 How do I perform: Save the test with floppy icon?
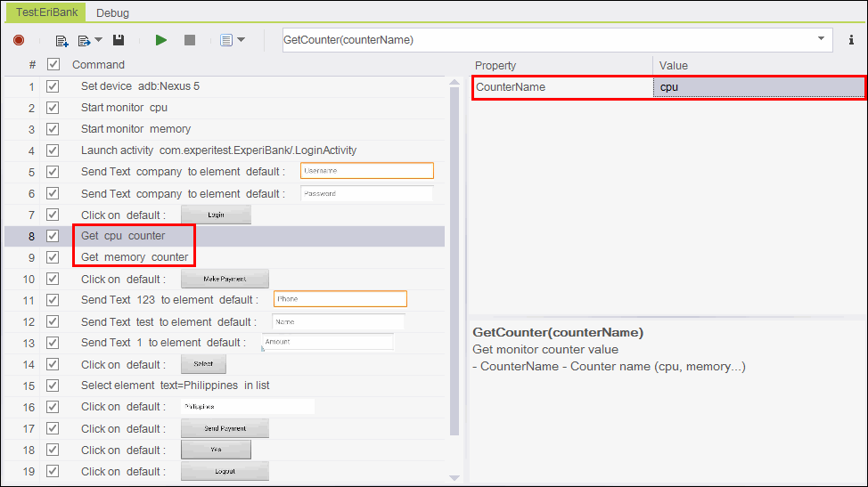(119, 40)
